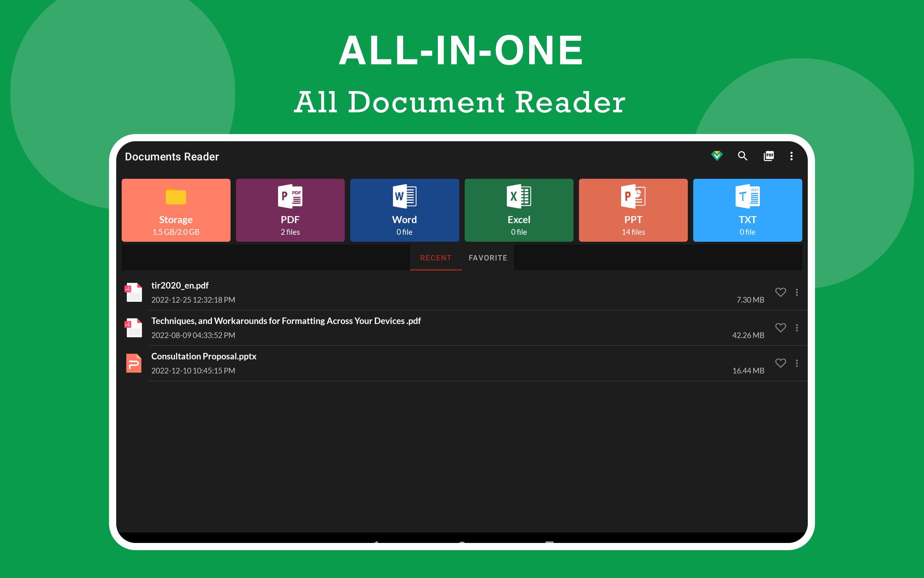
Task: Click the PowerPoint icon on PPT tile
Action: click(633, 196)
